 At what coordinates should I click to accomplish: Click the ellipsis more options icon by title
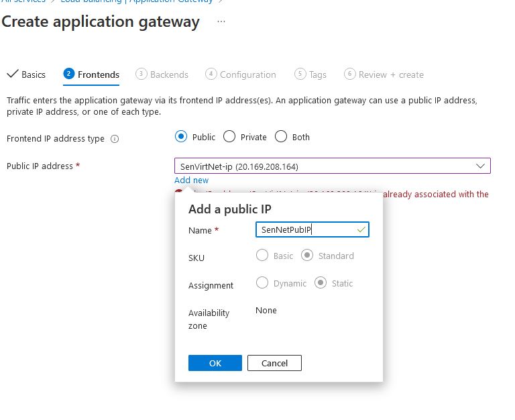221,22
